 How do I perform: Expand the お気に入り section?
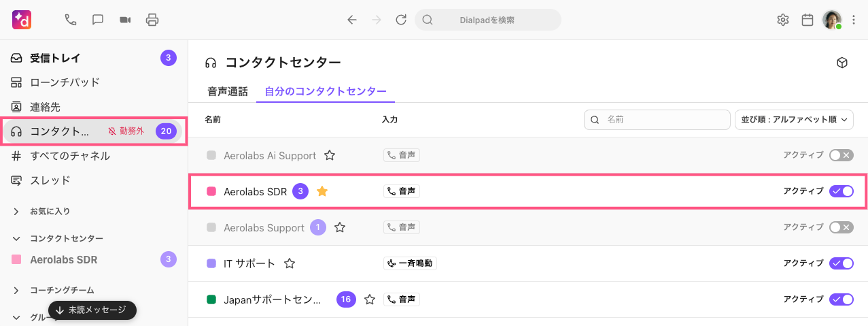[16, 212]
